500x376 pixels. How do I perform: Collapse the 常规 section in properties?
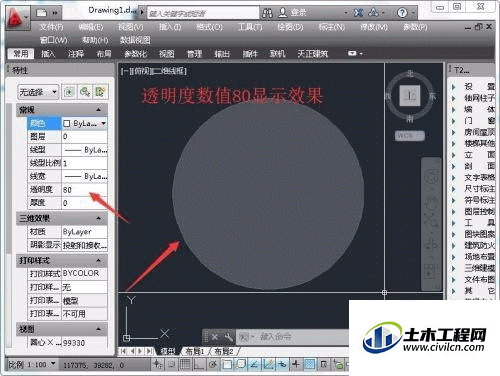tap(99, 110)
